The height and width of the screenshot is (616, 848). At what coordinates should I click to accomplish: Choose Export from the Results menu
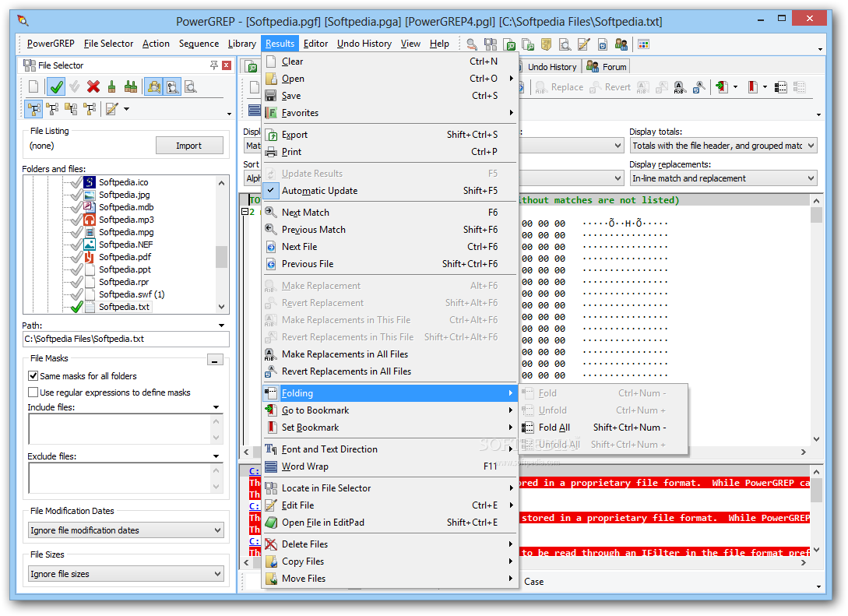tap(390, 135)
